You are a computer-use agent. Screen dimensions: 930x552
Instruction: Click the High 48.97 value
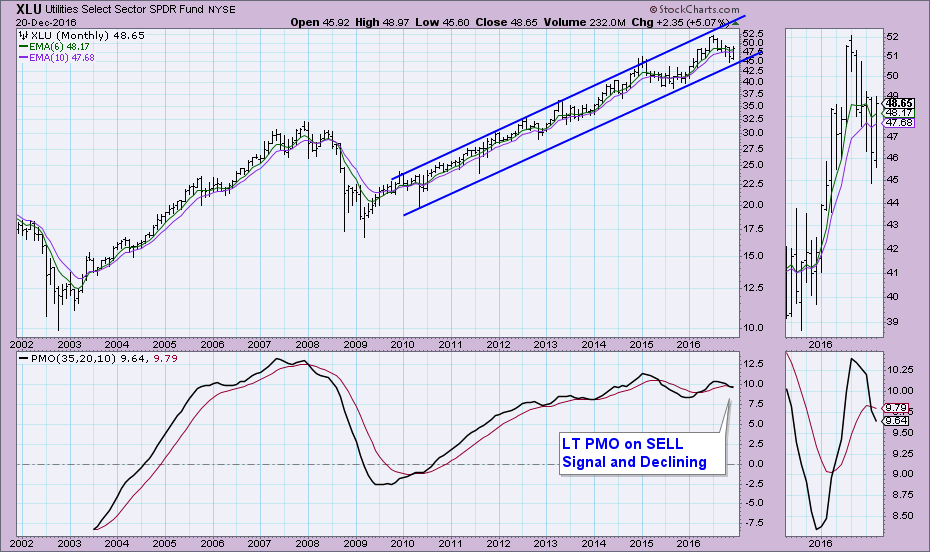point(381,23)
